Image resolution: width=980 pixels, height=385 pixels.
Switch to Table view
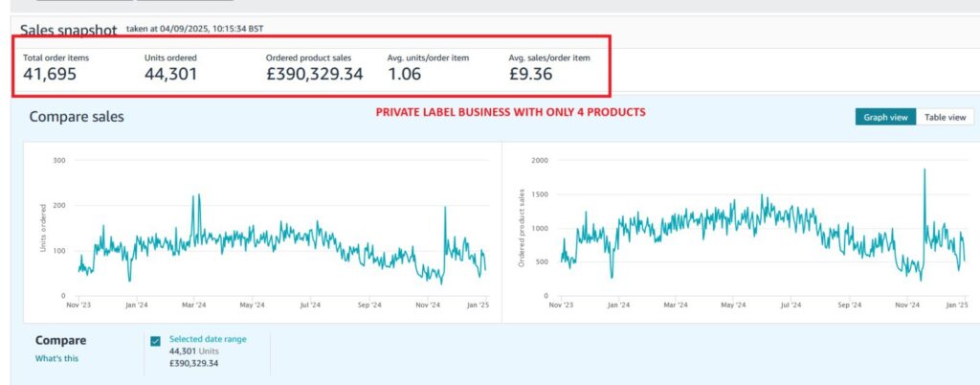pos(944,117)
